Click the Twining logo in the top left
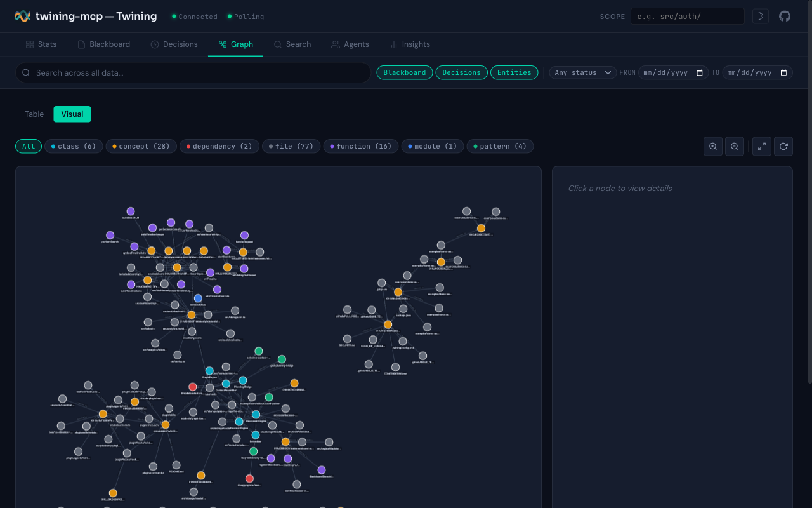Image resolution: width=812 pixels, height=508 pixels. 22,16
